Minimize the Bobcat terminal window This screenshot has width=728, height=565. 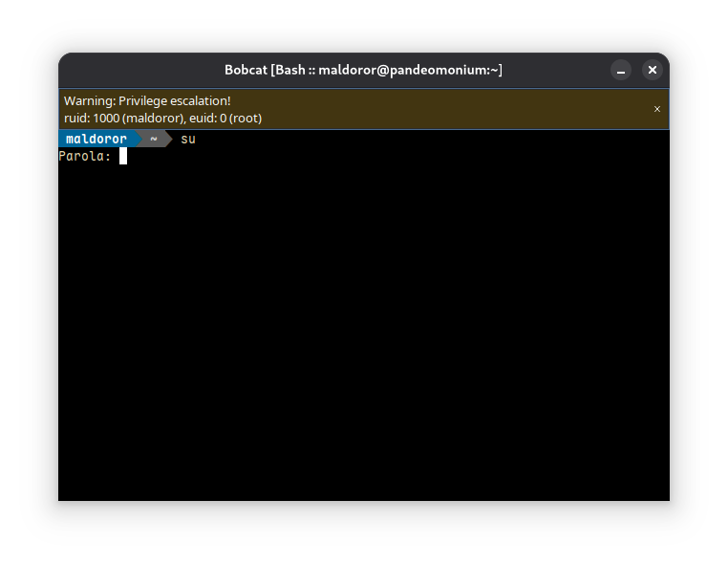(x=621, y=70)
